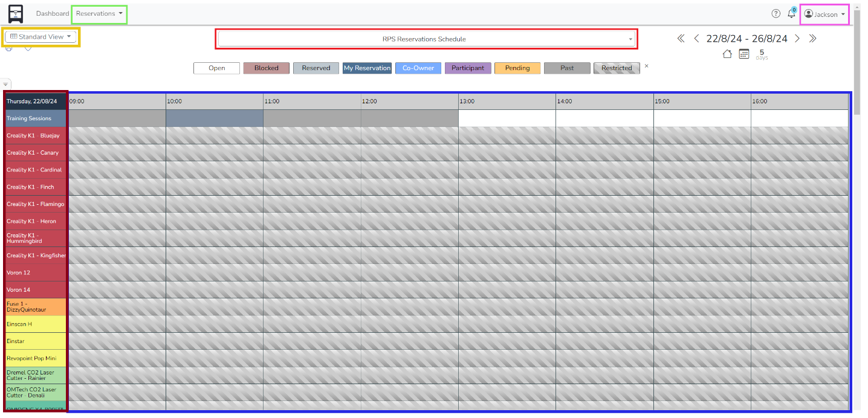Open the filter icon above resource names

(x=6, y=83)
